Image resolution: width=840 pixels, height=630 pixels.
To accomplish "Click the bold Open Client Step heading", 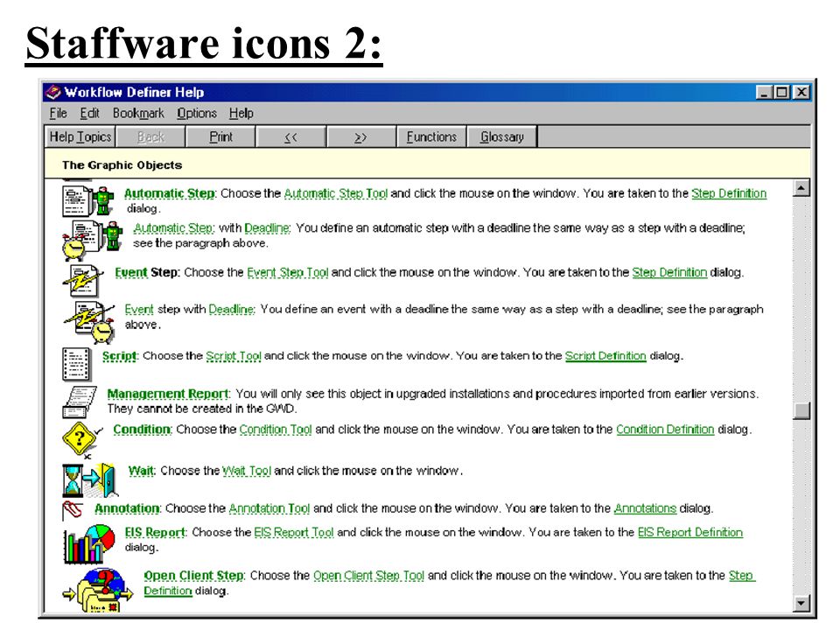I will pyautogui.click(x=194, y=576).
